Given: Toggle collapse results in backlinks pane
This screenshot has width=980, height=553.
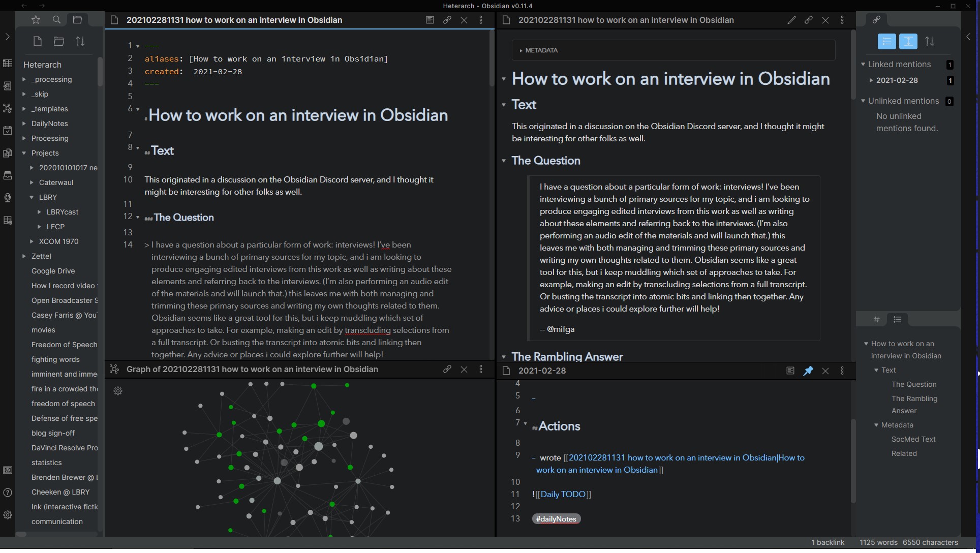Looking at the screenshot, I should (x=886, y=41).
